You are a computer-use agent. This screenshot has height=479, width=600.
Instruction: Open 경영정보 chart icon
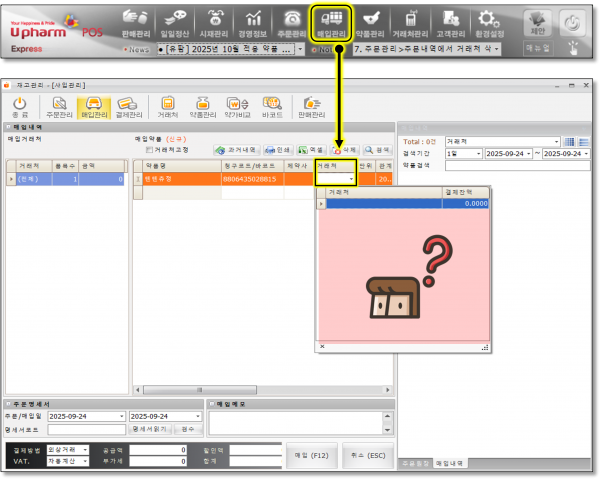tap(254, 23)
